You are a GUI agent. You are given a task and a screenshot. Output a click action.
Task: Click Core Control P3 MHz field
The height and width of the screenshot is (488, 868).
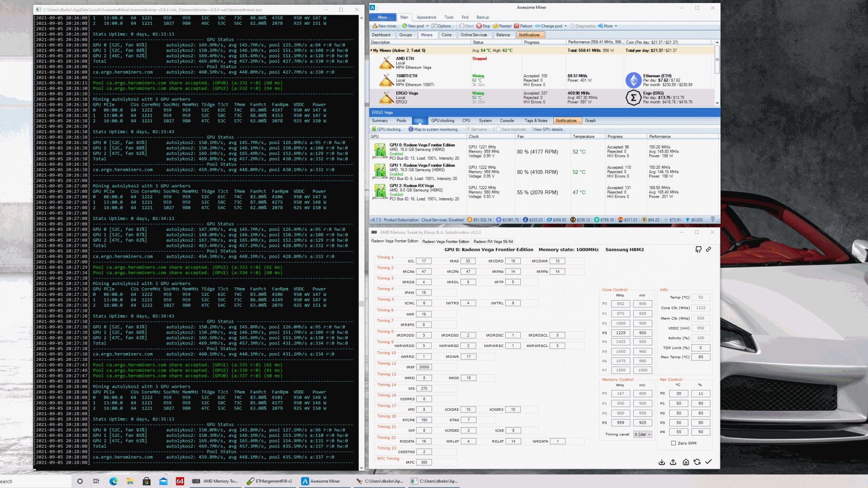click(621, 333)
